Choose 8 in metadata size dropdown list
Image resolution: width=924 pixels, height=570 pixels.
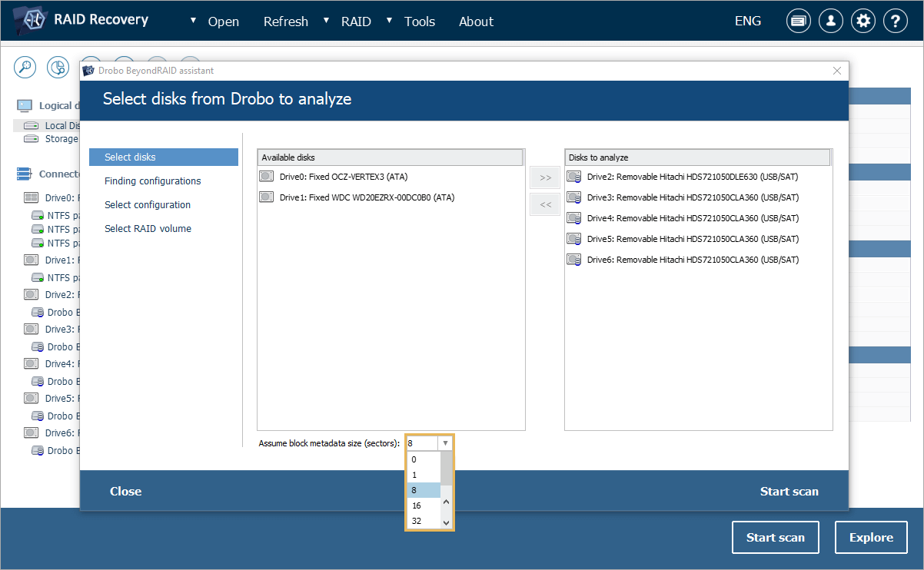[424, 490]
